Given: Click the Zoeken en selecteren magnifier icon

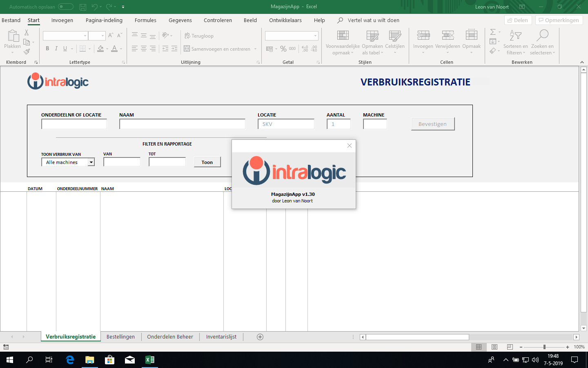Looking at the screenshot, I should pos(542,36).
